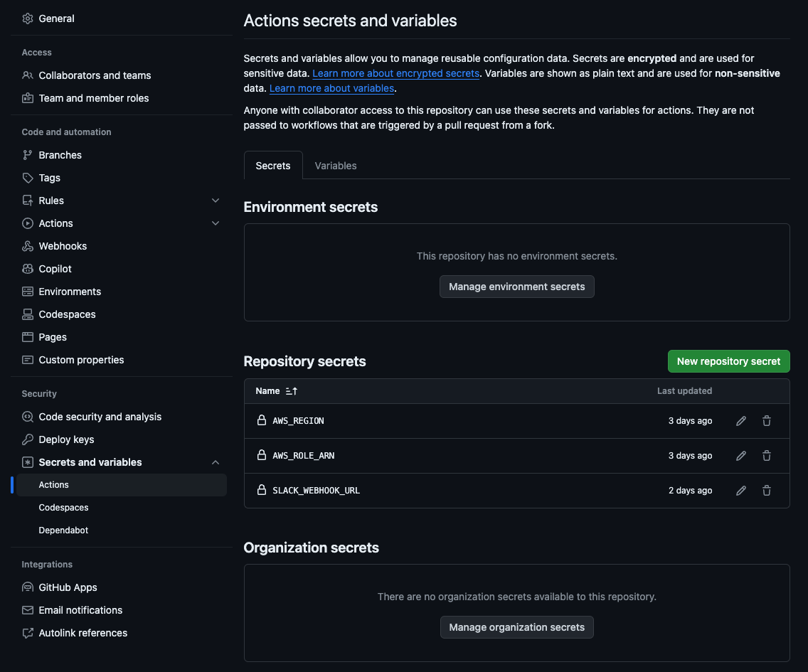Click the Collaborators and teams people icon

tap(27, 75)
